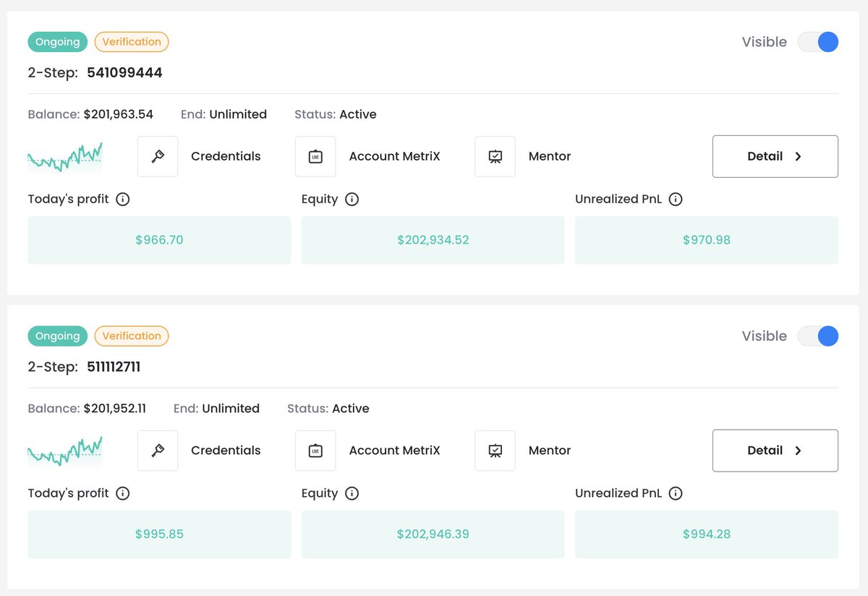This screenshot has width=868, height=596.
Task: Open Mentor icon for account 541099444
Action: coord(495,156)
